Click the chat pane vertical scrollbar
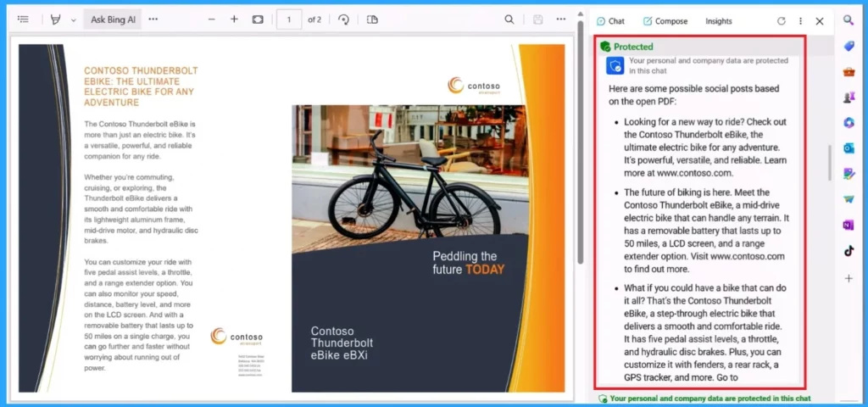This screenshot has width=868, height=407. click(x=829, y=163)
